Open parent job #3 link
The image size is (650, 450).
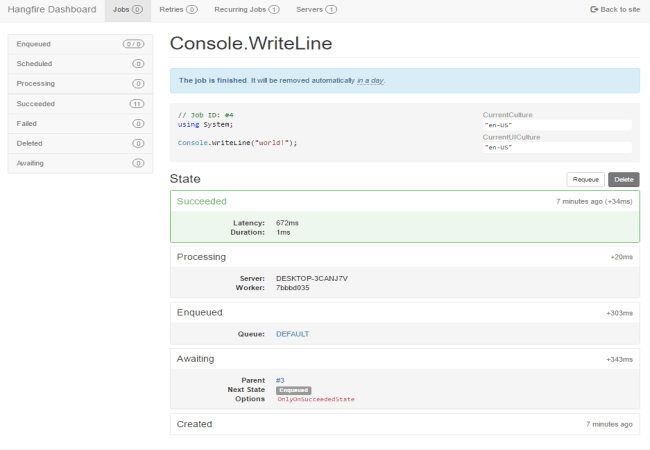280,380
